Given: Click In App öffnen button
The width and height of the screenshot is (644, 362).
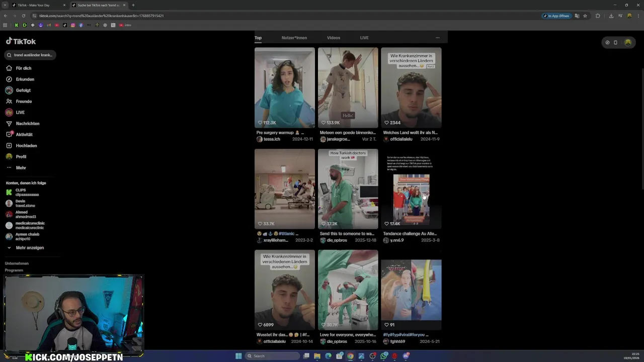Looking at the screenshot, I should click(x=556, y=16).
